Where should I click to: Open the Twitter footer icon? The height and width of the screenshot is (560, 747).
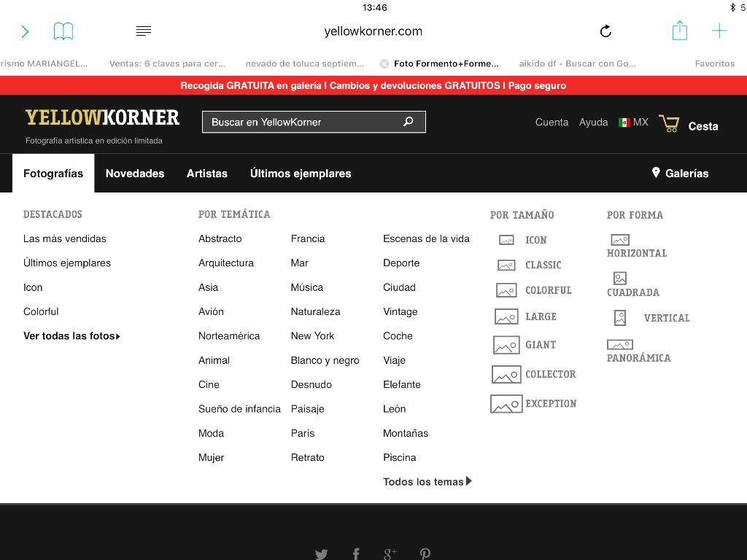[321, 554]
